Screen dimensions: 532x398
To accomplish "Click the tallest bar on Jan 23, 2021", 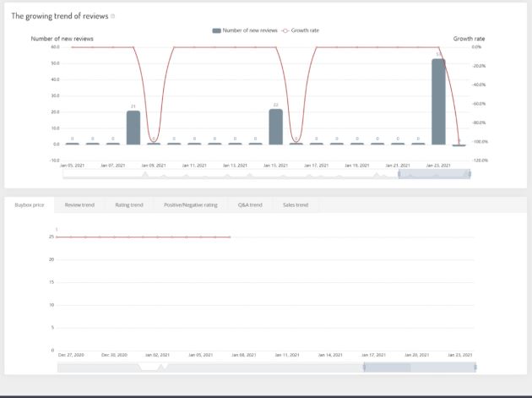I will click(x=438, y=102).
